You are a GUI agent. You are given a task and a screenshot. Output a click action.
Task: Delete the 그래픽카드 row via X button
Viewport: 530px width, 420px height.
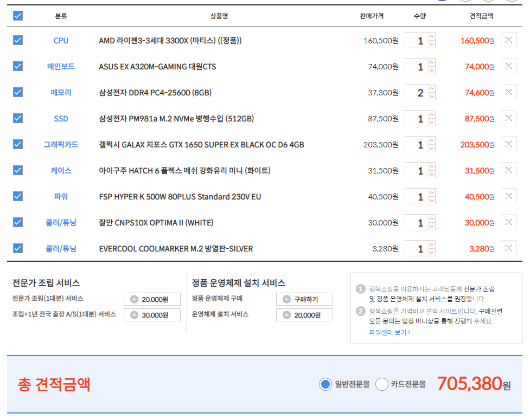coord(508,145)
